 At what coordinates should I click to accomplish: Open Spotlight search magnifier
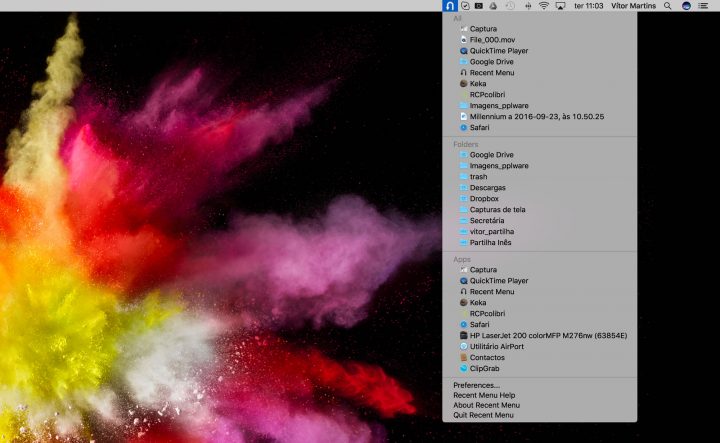[x=668, y=6]
